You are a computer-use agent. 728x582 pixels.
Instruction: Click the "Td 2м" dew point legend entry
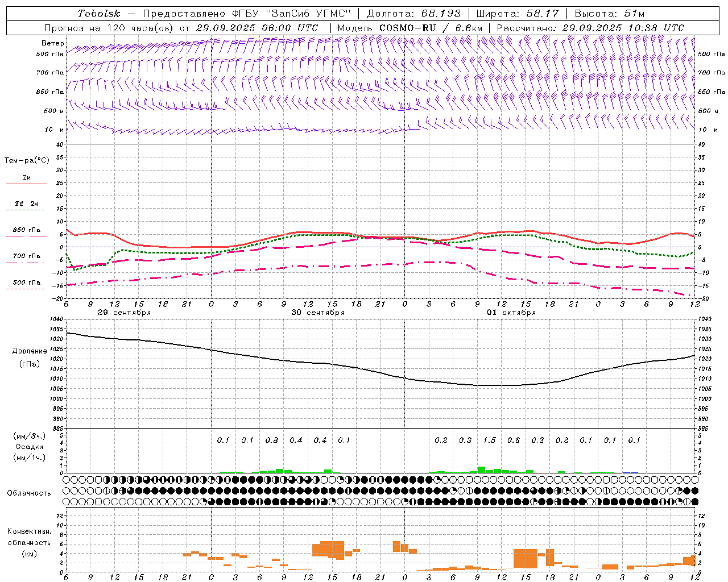[x=27, y=203]
